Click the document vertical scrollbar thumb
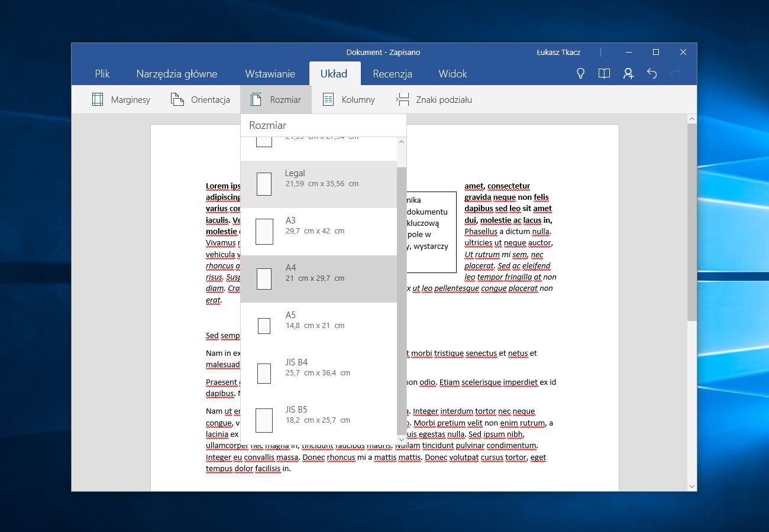This screenshot has width=769, height=532. pyautogui.click(x=692, y=222)
